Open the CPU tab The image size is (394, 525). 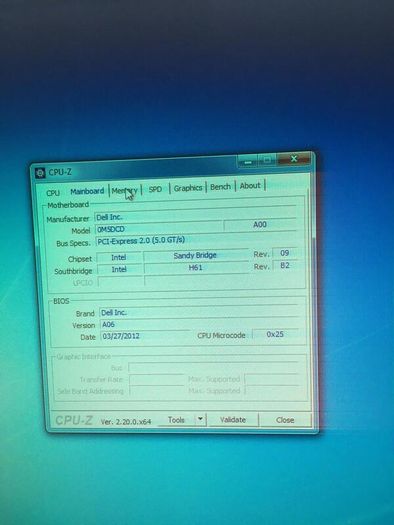point(53,193)
